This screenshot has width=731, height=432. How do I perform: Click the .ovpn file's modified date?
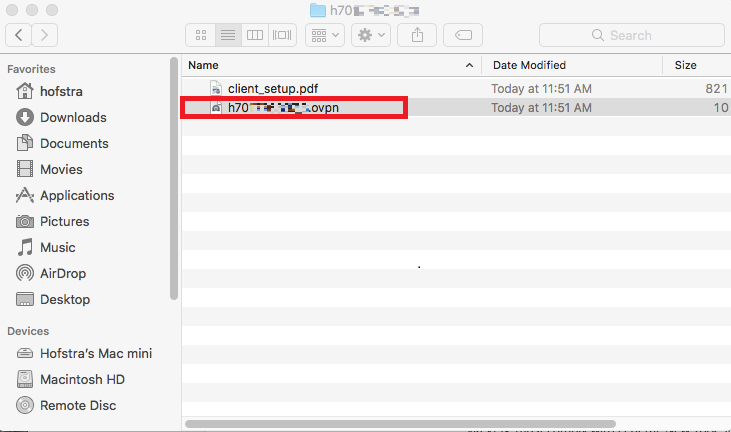click(541, 108)
